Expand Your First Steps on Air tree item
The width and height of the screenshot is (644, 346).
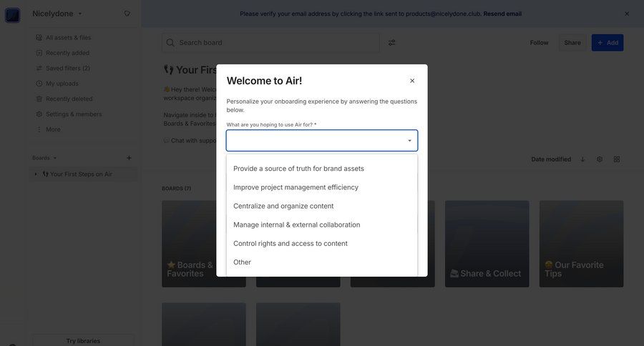click(x=36, y=174)
